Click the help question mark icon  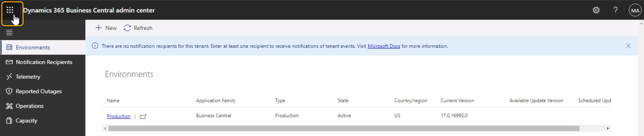pos(615,10)
